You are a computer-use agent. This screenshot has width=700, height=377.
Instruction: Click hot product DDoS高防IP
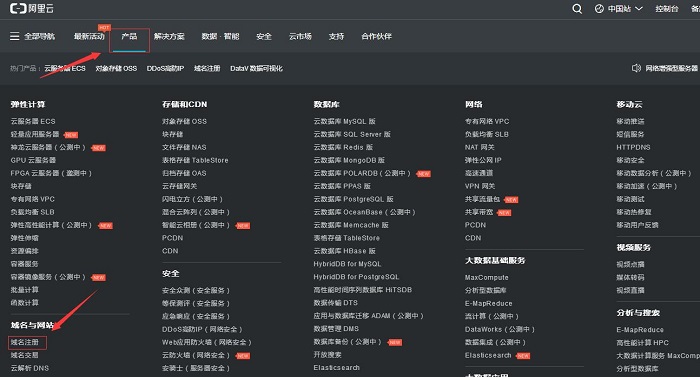[x=165, y=68]
